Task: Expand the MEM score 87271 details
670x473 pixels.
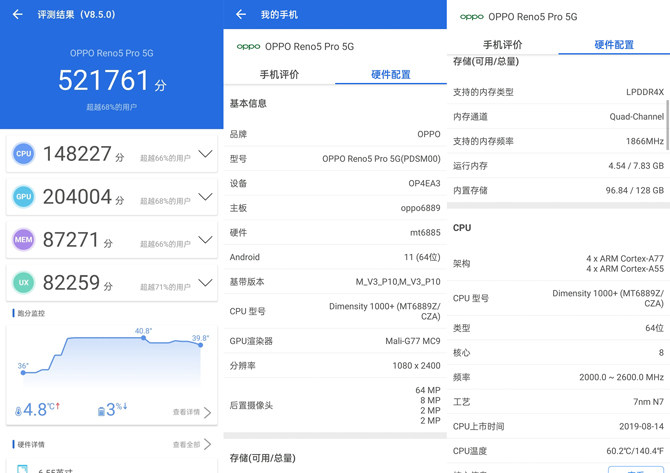Action: coord(206,240)
